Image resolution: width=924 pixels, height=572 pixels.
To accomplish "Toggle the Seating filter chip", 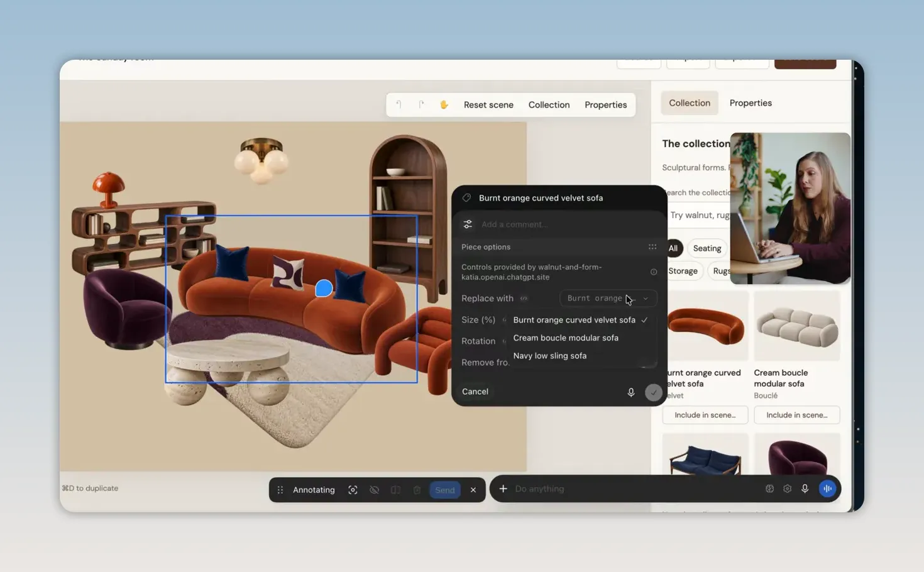I will point(707,248).
